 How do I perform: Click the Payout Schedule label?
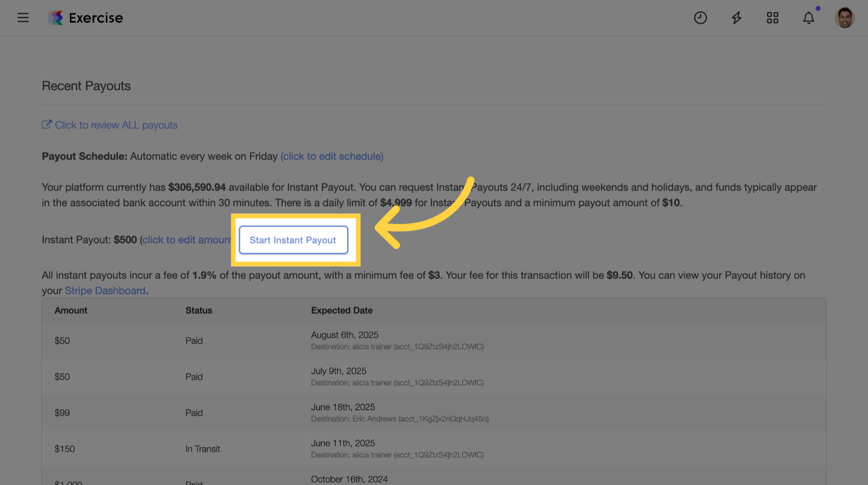click(x=85, y=156)
